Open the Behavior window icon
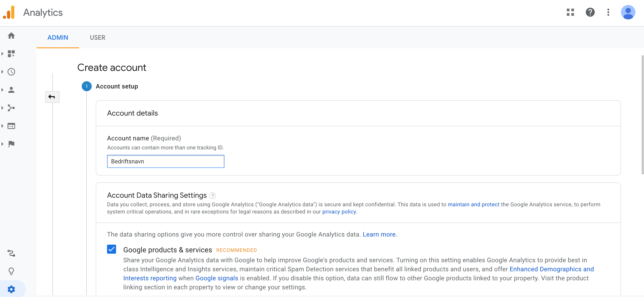 [x=11, y=126]
